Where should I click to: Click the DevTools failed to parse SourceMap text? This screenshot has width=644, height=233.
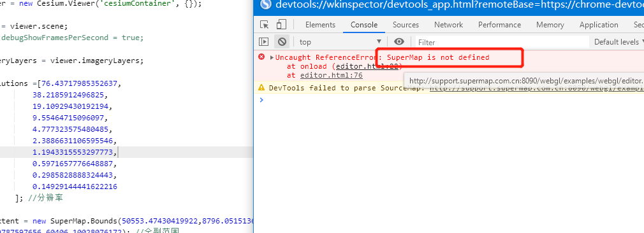pyautogui.click(x=347, y=88)
